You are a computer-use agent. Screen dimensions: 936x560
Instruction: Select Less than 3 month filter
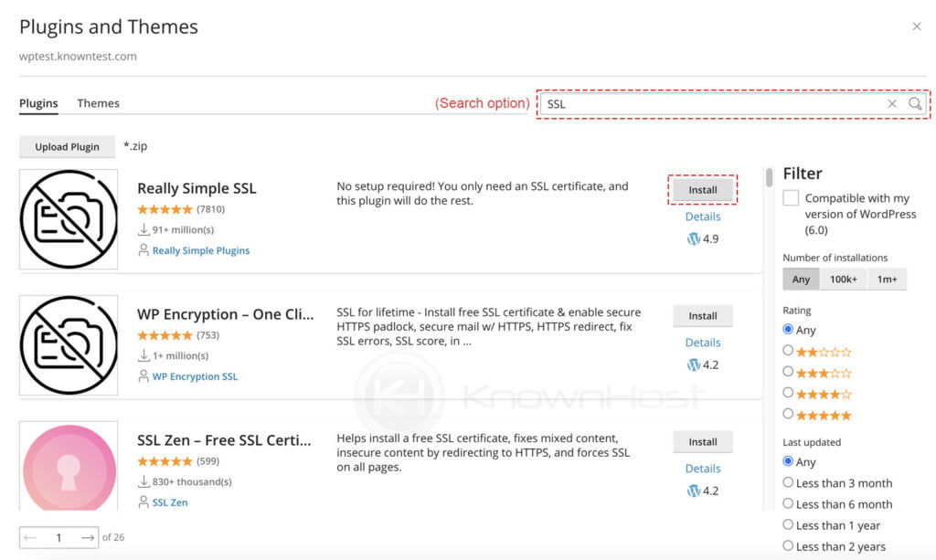click(x=788, y=482)
